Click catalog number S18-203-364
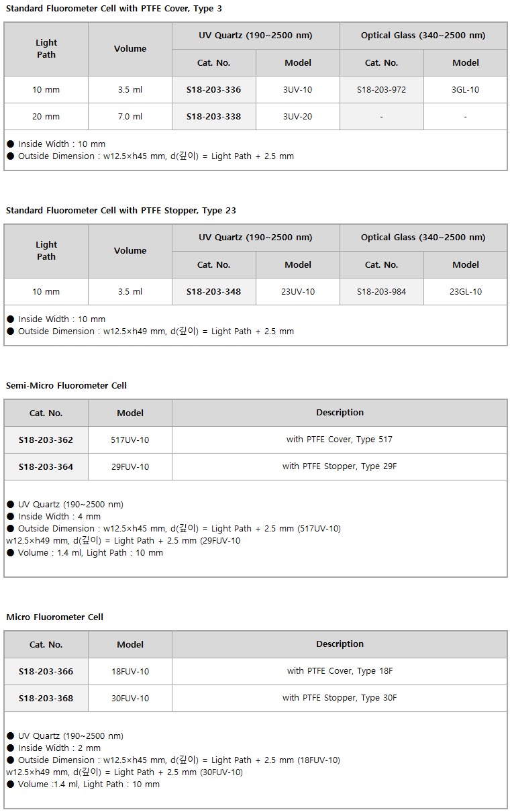 coord(46,466)
